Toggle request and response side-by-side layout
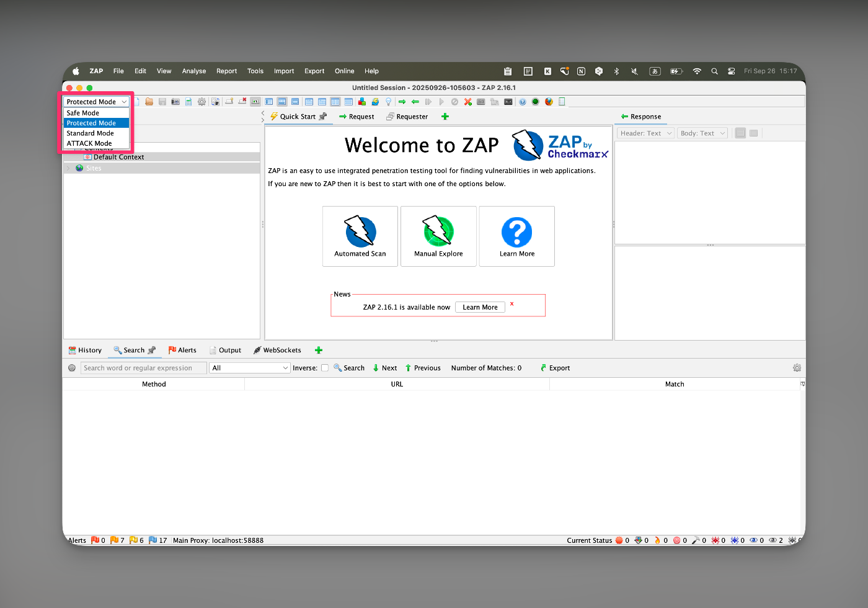 pyautogui.click(x=335, y=102)
